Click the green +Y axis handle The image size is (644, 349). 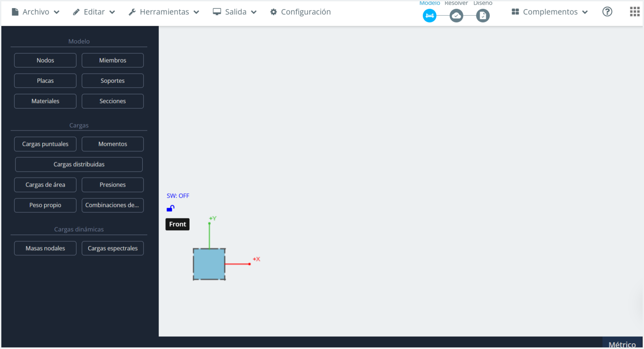[210, 223]
